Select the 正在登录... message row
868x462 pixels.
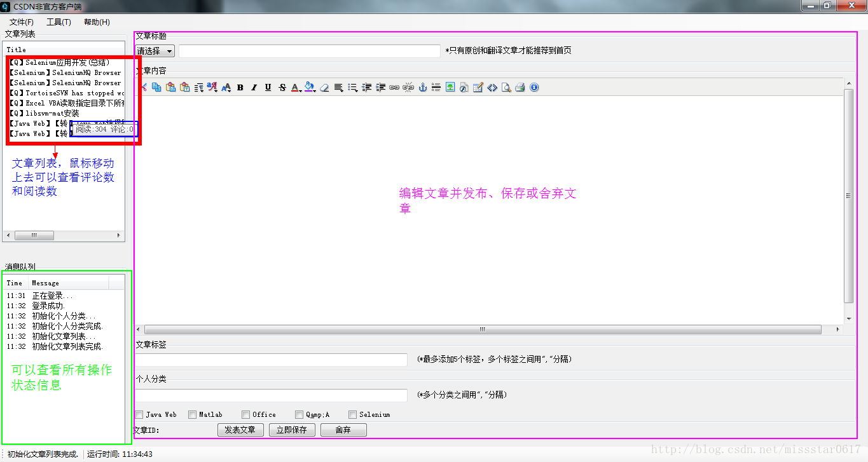pos(64,296)
